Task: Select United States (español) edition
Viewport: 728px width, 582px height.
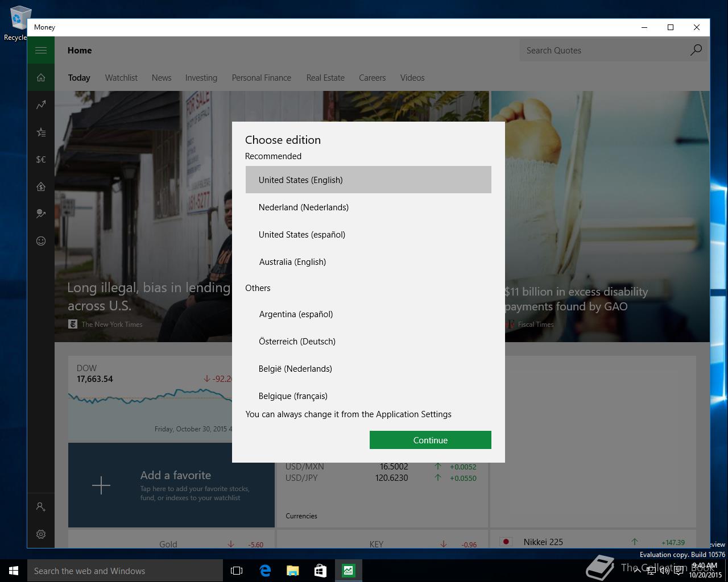Action: tap(369, 234)
